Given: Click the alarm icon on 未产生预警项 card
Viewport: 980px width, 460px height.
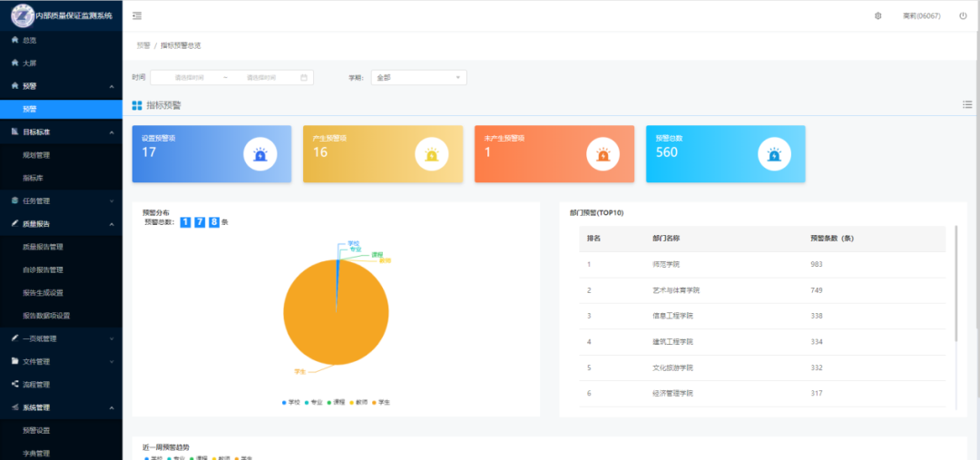Looking at the screenshot, I should point(603,155).
